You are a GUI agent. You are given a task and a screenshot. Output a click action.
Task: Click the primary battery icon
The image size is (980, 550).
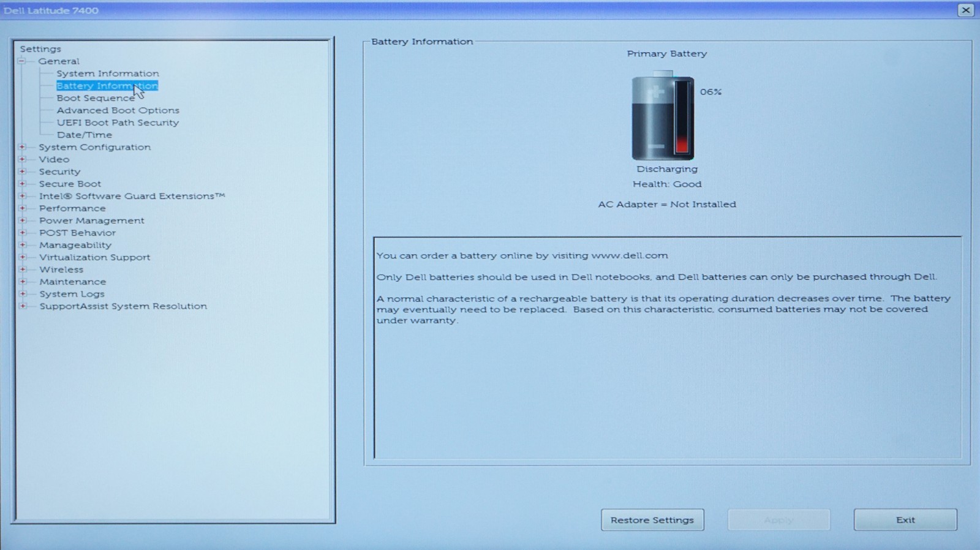663,116
